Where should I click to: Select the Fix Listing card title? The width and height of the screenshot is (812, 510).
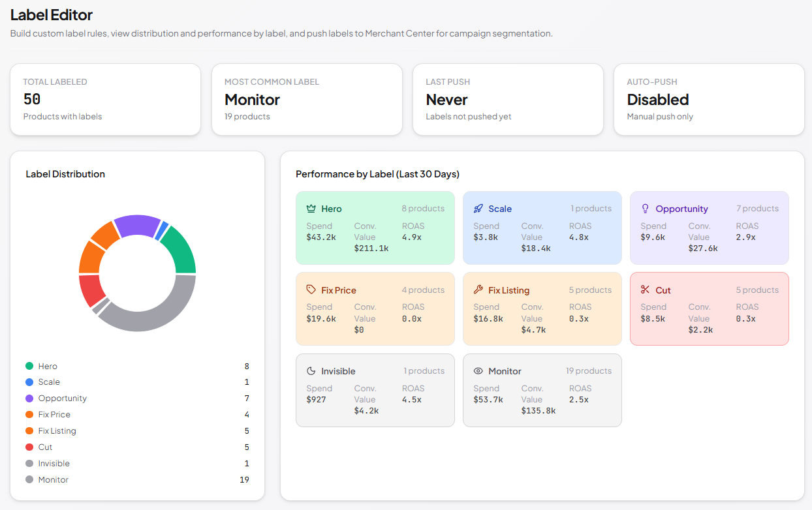click(x=509, y=290)
